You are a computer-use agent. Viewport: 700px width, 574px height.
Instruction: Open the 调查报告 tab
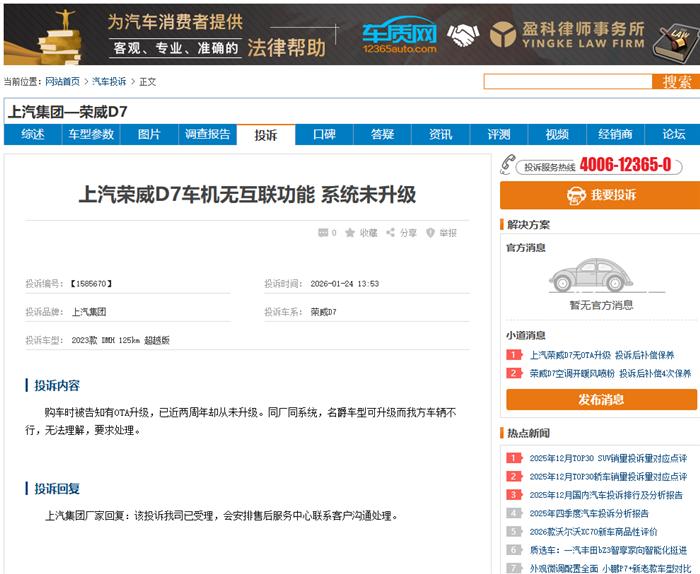(207, 135)
